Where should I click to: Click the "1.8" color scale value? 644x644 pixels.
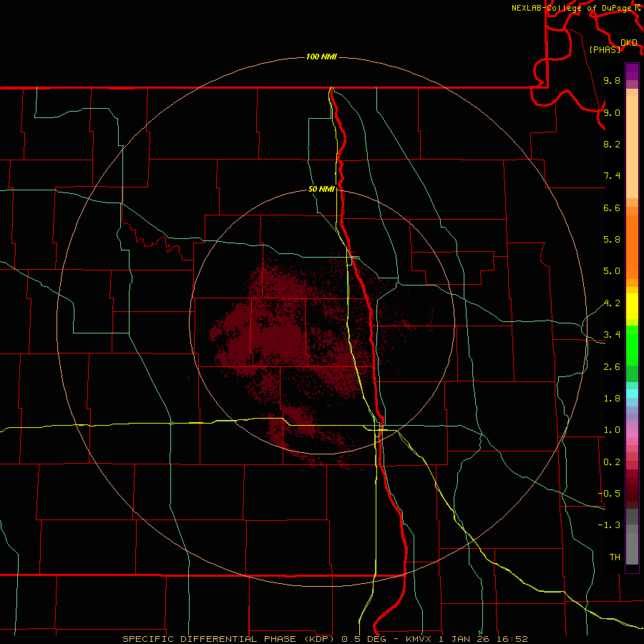(x=612, y=399)
